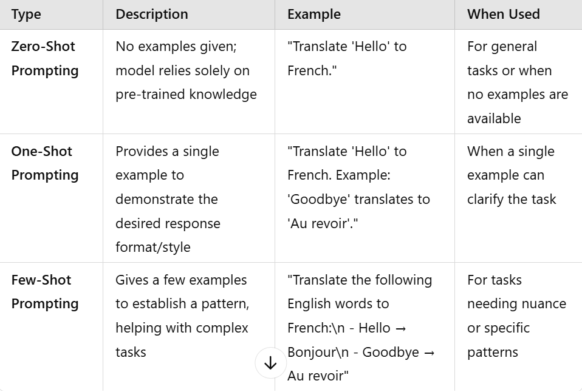582x392 pixels.
Task: Click the scroll-down arrow button
Action: point(270,363)
